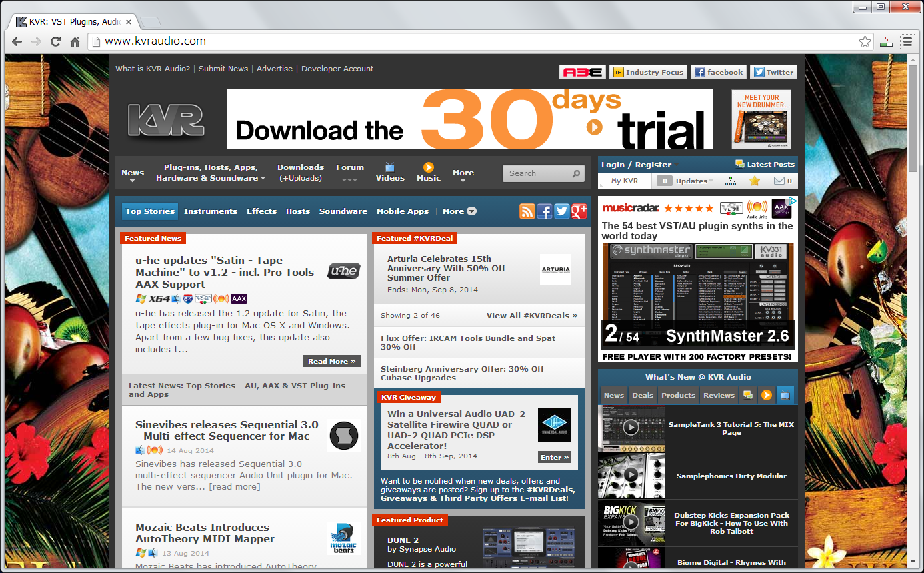Click the site Search input field

pos(537,173)
